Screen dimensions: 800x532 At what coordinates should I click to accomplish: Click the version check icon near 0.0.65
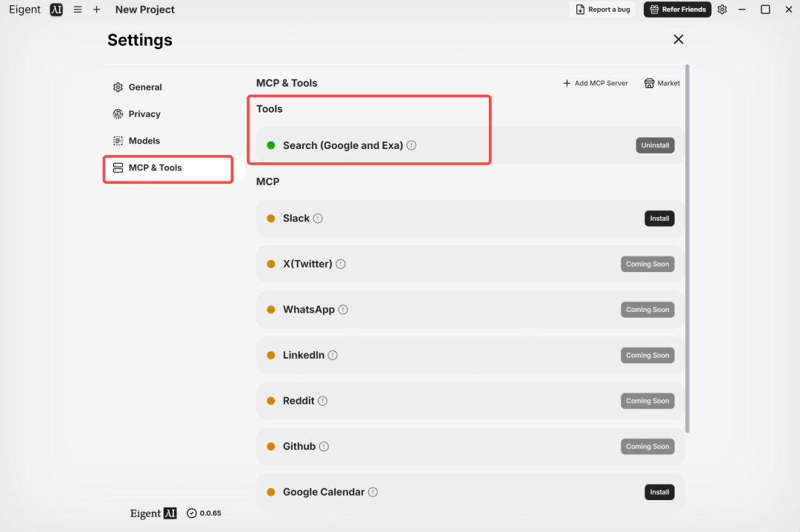tap(192, 513)
